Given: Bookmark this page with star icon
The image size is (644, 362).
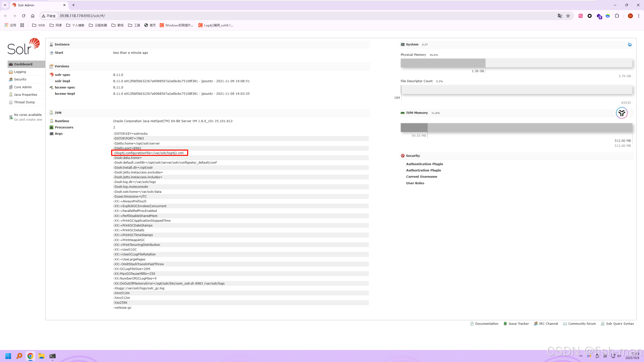Looking at the screenshot, I should [x=568, y=16].
